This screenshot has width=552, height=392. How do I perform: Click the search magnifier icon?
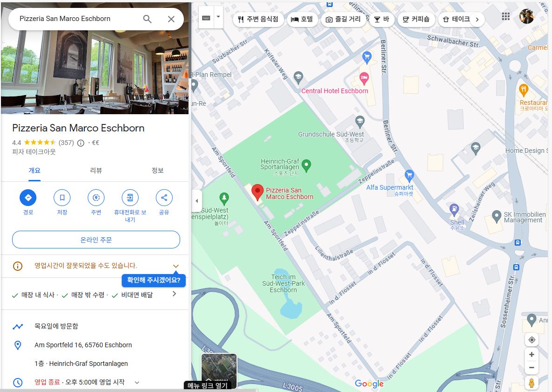(147, 19)
